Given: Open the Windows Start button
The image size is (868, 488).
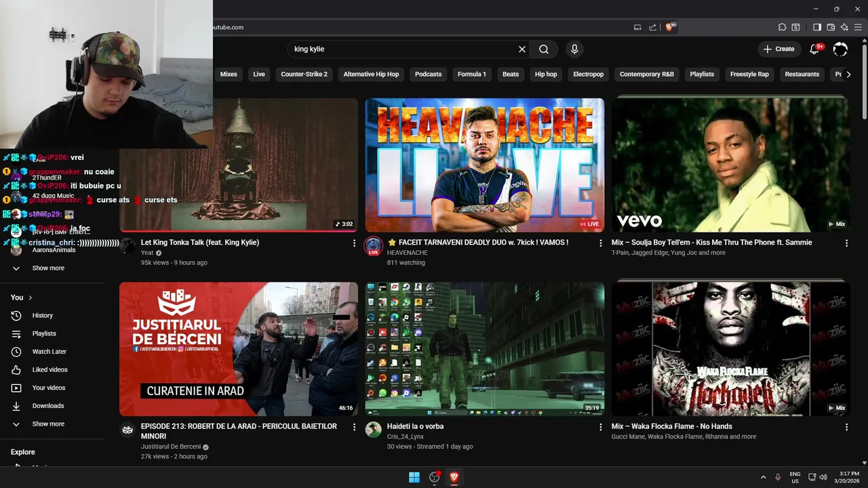Looking at the screenshot, I should coord(414,477).
